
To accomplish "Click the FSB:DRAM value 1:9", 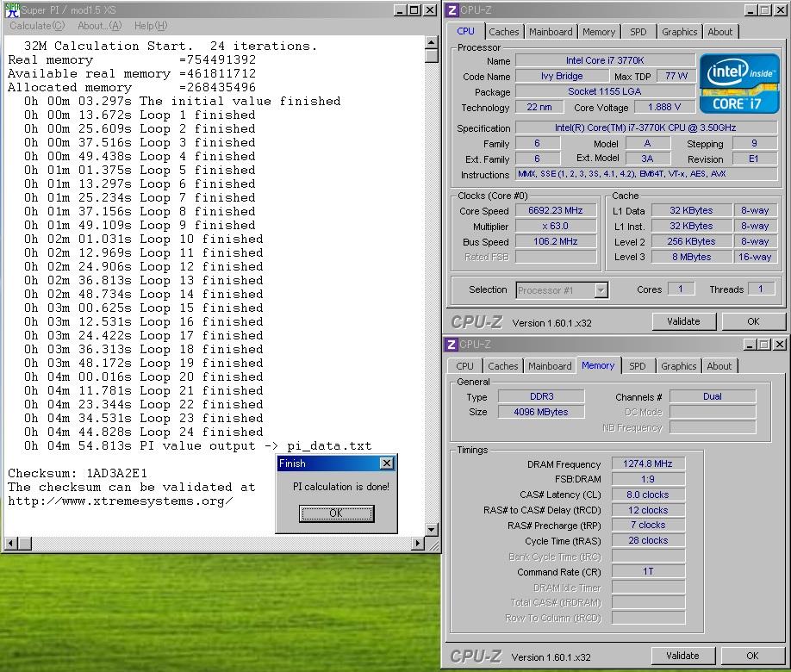I will click(648, 479).
